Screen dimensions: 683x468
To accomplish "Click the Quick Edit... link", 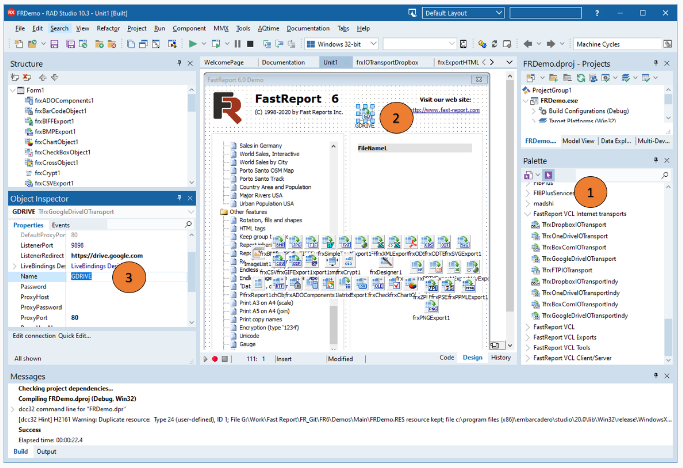I will 74,336.
